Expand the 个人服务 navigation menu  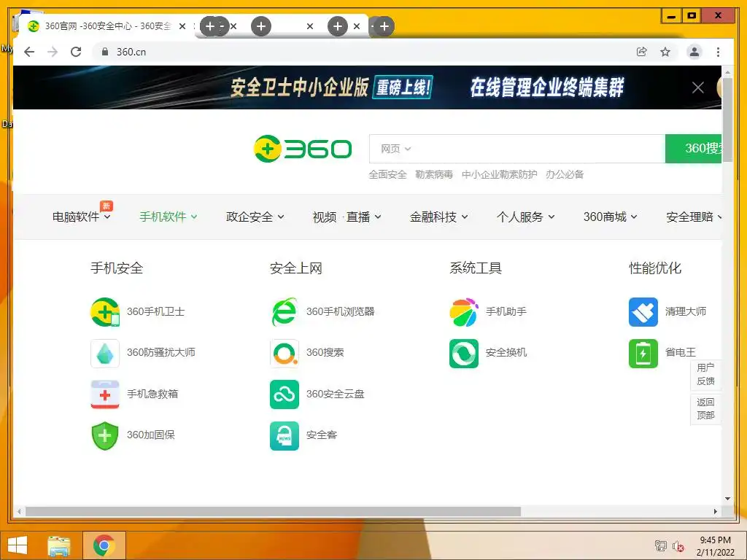[x=525, y=217]
